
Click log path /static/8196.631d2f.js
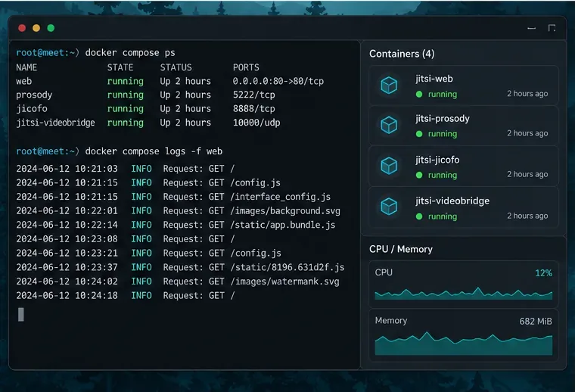(287, 267)
